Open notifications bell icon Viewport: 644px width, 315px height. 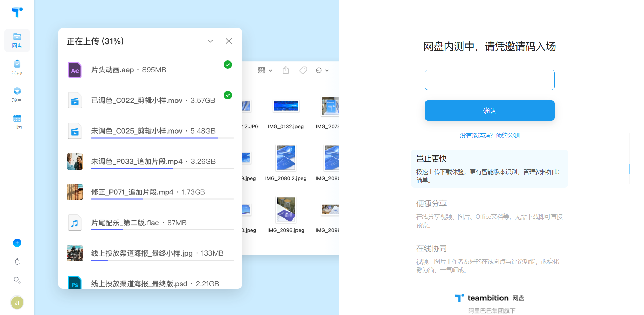click(17, 262)
